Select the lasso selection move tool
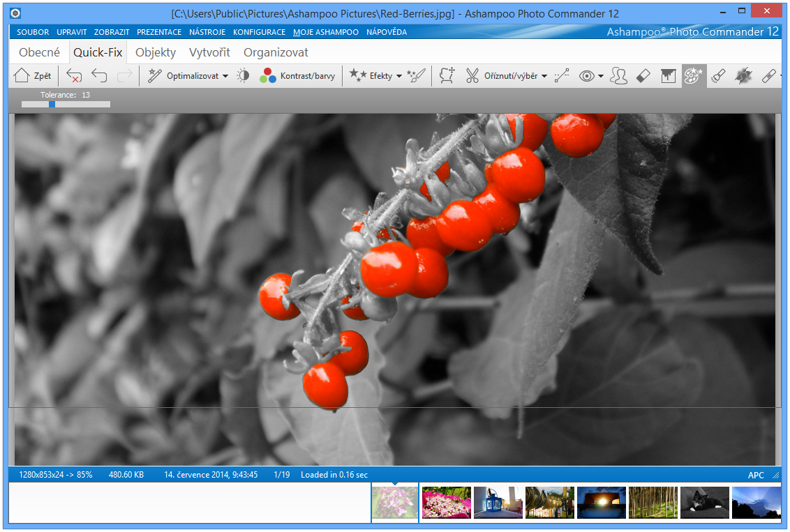 click(x=447, y=76)
